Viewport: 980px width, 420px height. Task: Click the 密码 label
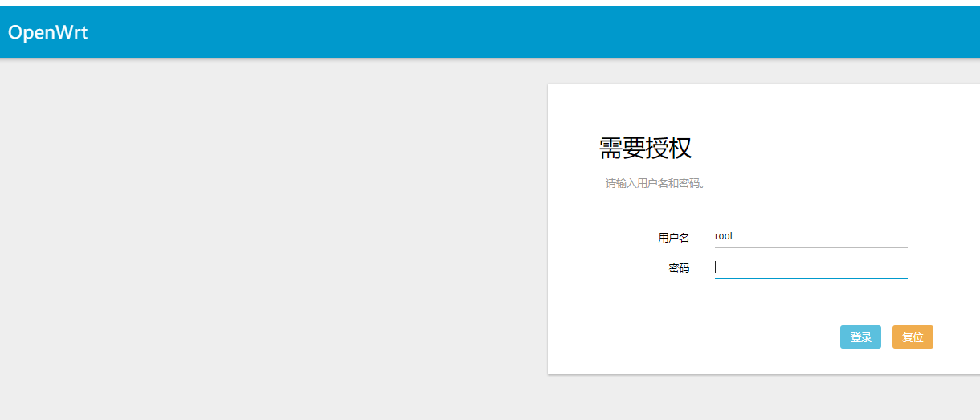click(x=679, y=268)
